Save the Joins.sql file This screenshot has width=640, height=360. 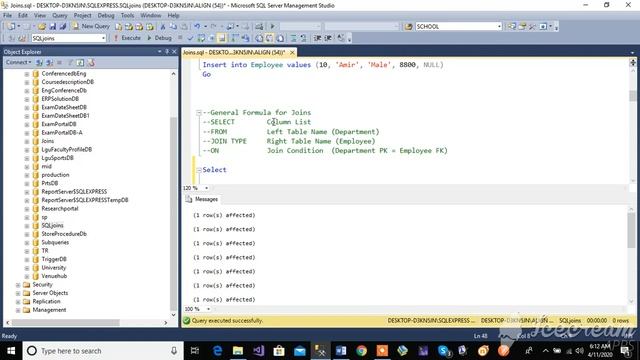coord(53,27)
